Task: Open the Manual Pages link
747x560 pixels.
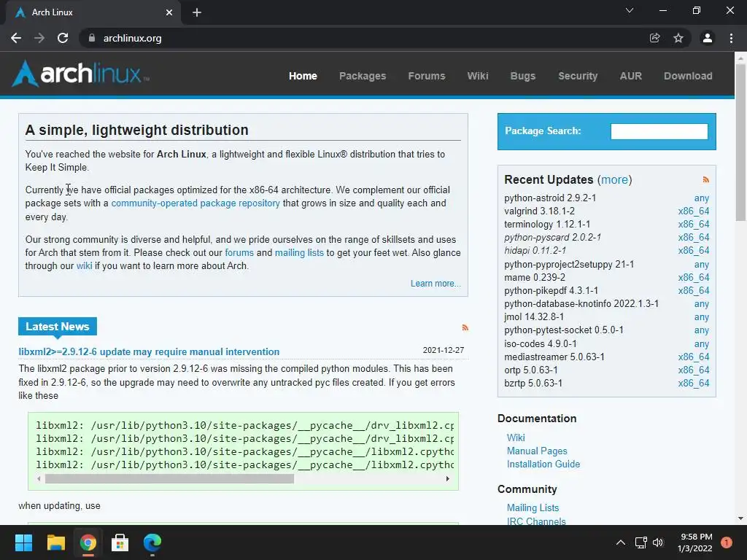Action: pyautogui.click(x=537, y=451)
